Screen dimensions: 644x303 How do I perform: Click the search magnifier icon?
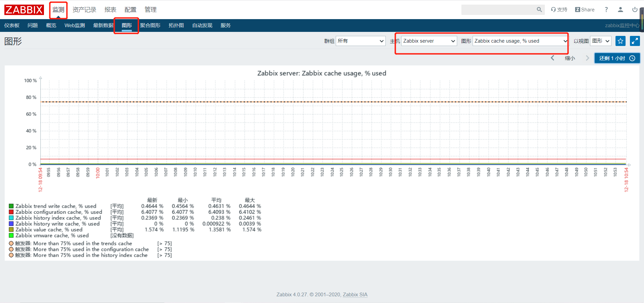(x=539, y=10)
